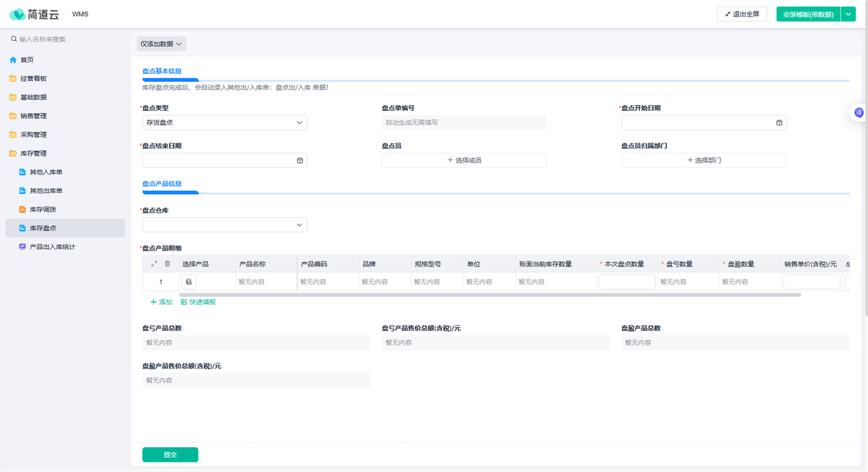Click the 提交 submit button
The height and width of the screenshot is (472, 868).
(x=170, y=455)
